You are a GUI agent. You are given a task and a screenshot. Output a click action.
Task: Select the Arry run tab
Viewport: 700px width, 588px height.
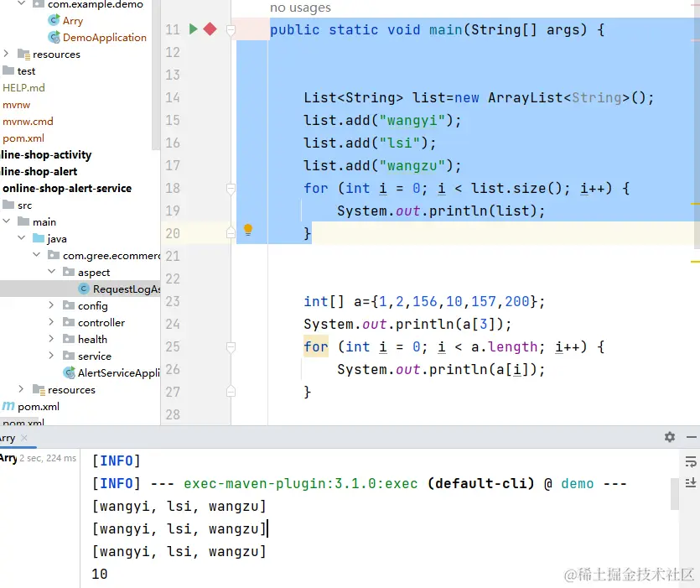(x=8, y=438)
